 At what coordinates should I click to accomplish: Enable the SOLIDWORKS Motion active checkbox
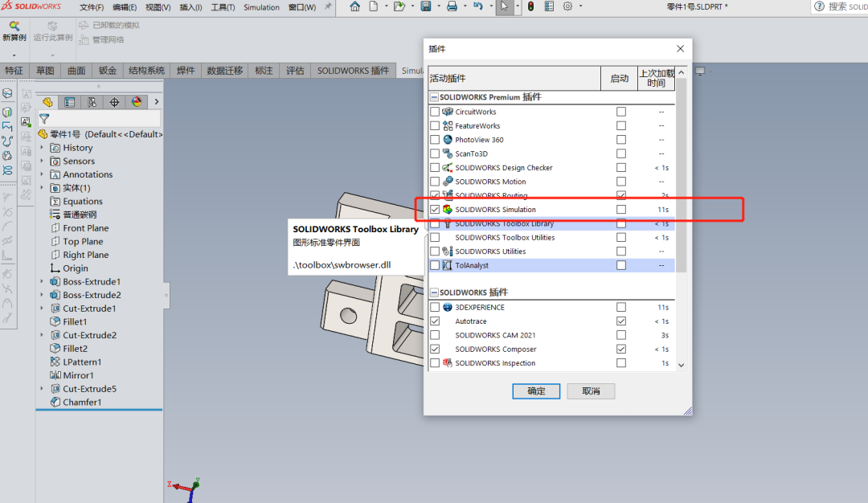[435, 182]
